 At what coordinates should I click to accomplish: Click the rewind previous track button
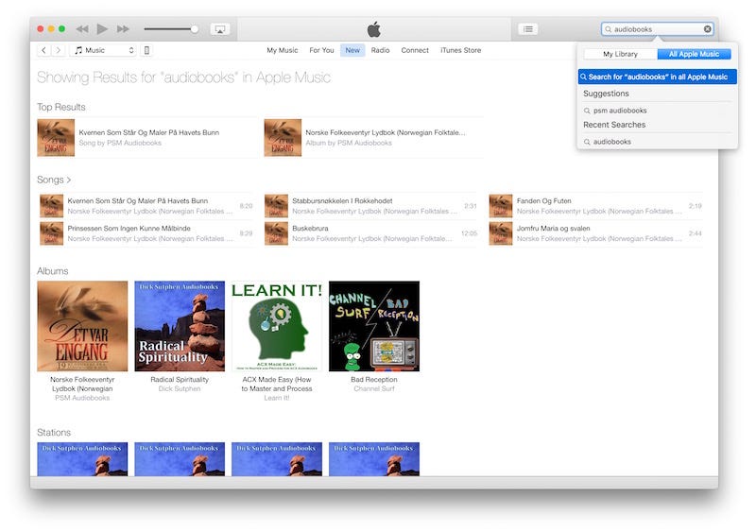pos(82,29)
